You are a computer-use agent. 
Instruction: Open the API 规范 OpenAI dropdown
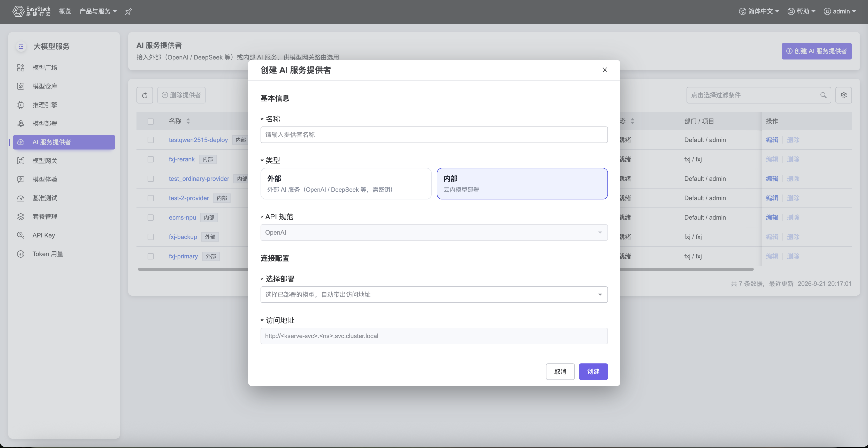(x=434, y=233)
